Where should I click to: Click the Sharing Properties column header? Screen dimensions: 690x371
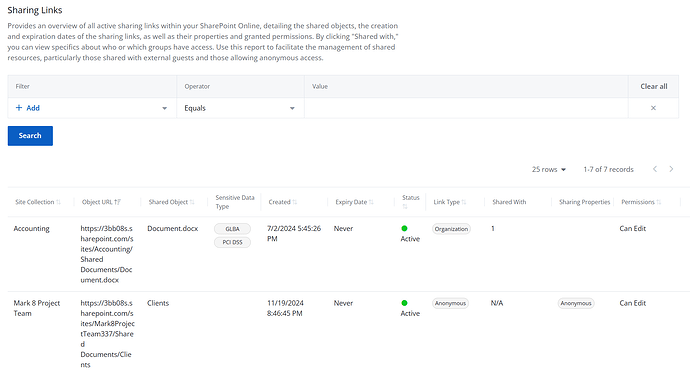[x=584, y=202]
